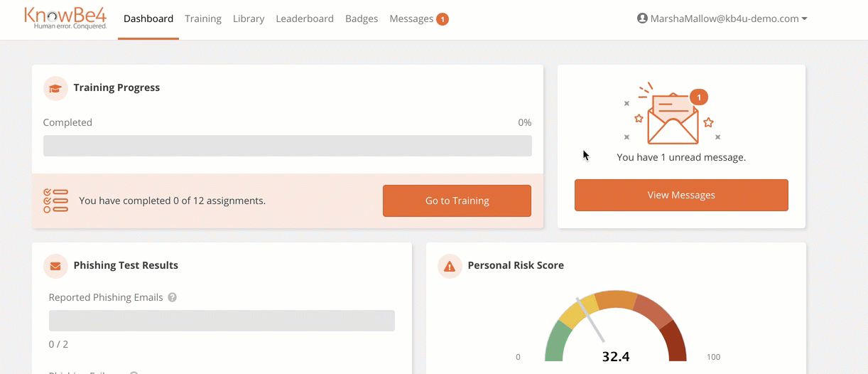Click the help icon beside Reported Phishing Emails
The width and height of the screenshot is (868, 374).
pyautogui.click(x=172, y=298)
